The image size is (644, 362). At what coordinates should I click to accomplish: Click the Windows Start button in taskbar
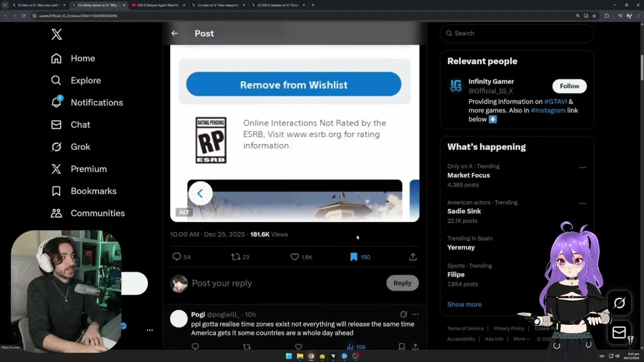click(289, 356)
